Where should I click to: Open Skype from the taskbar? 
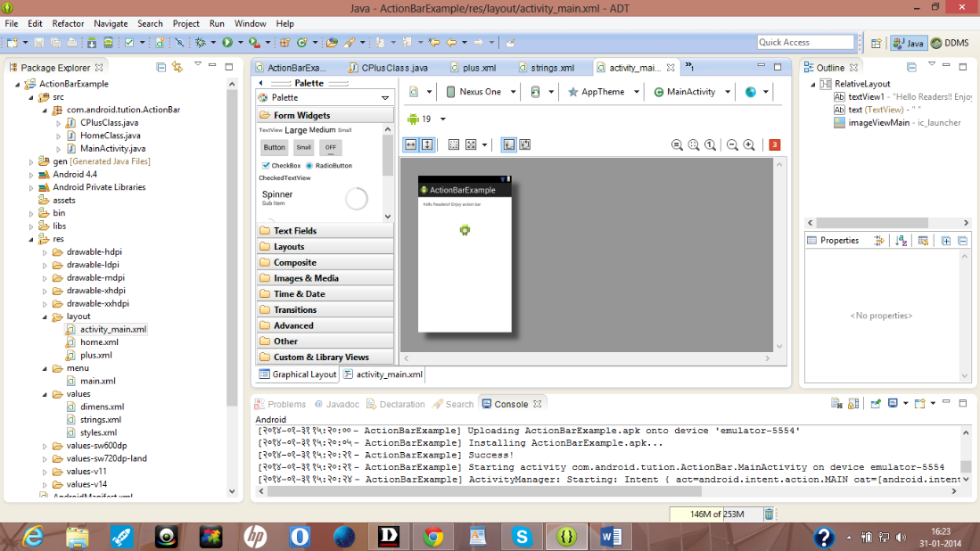(x=522, y=537)
